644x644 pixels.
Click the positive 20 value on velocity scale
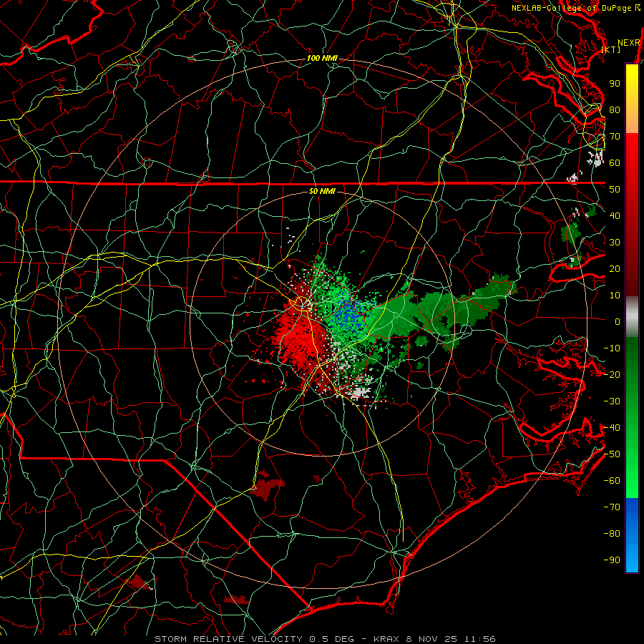pos(615,268)
